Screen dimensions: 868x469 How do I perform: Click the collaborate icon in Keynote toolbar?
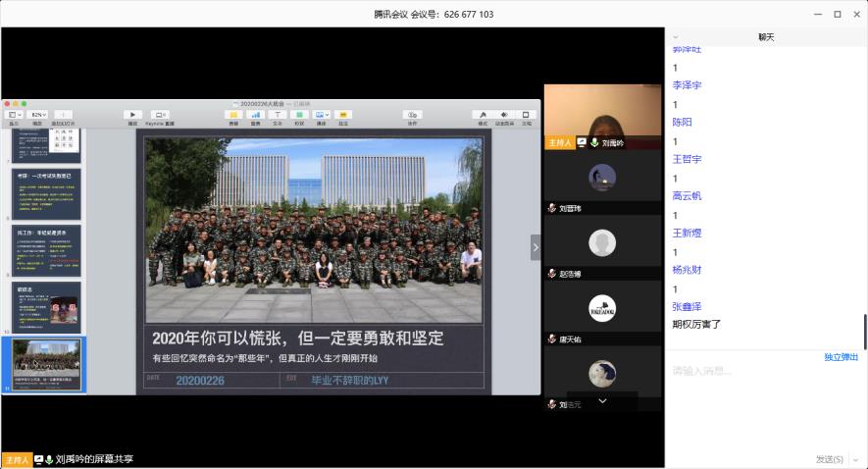click(x=412, y=115)
